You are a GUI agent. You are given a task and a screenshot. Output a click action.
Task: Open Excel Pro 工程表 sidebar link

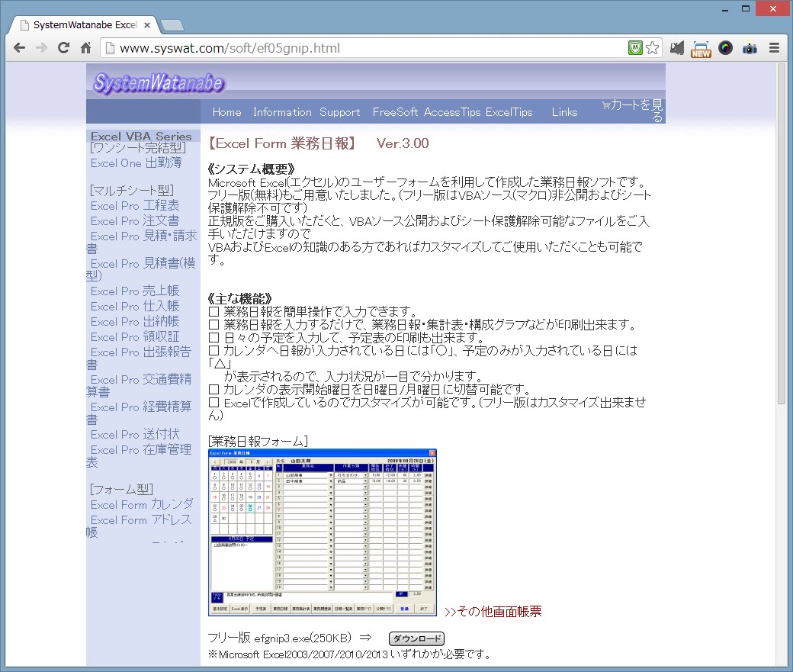(135, 206)
